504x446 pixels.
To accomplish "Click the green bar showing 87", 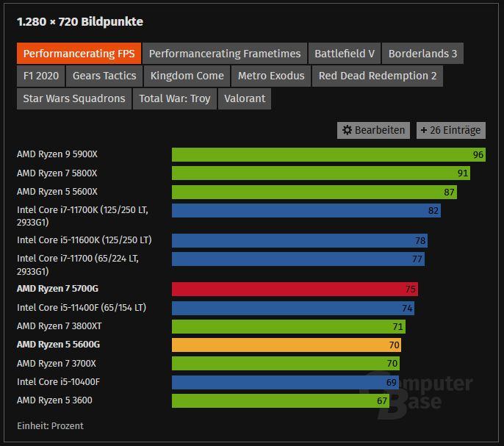I will [x=314, y=192].
